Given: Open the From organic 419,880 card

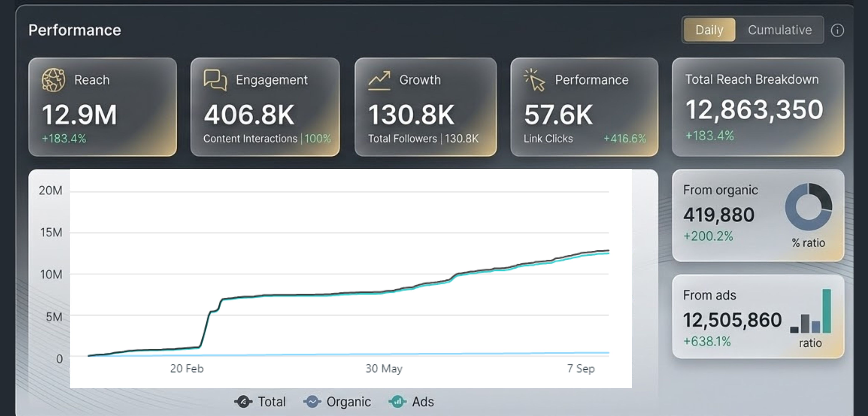Looking at the screenshot, I should (758, 215).
